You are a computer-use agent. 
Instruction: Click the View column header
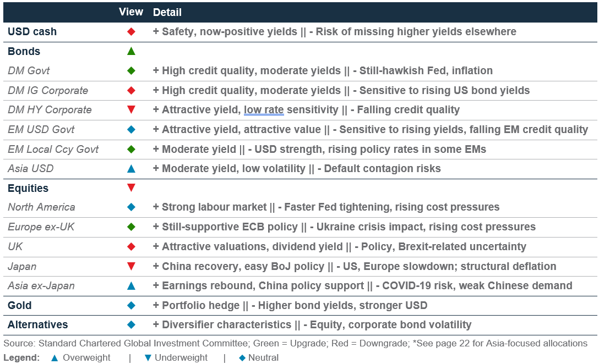(x=131, y=12)
